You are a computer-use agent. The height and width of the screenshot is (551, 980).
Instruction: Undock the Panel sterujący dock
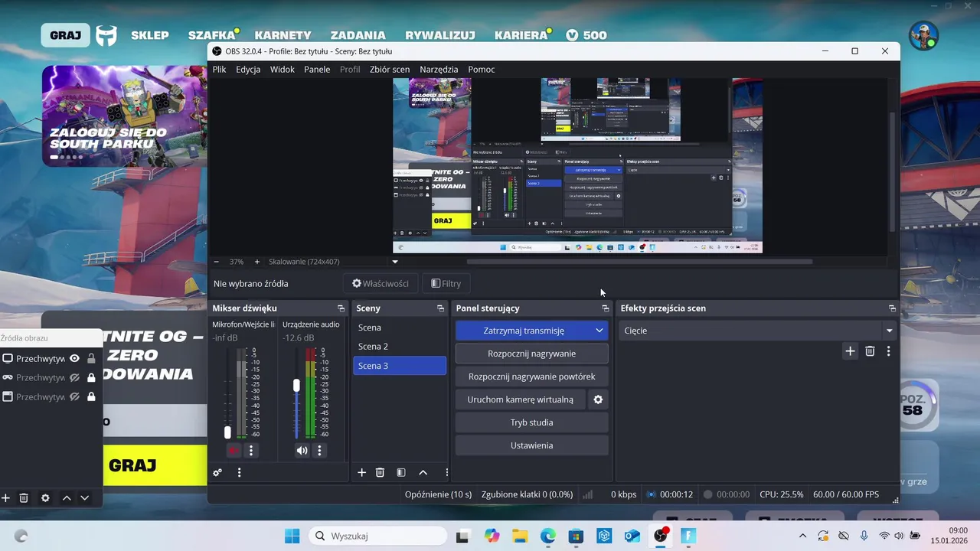[605, 308]
